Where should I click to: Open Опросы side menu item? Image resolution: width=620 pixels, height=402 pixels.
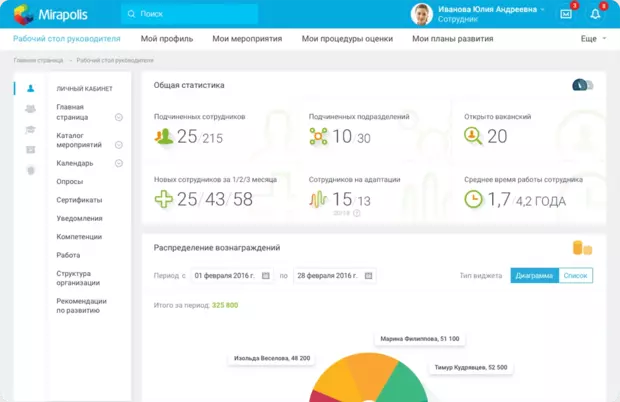tap(70, 182)
